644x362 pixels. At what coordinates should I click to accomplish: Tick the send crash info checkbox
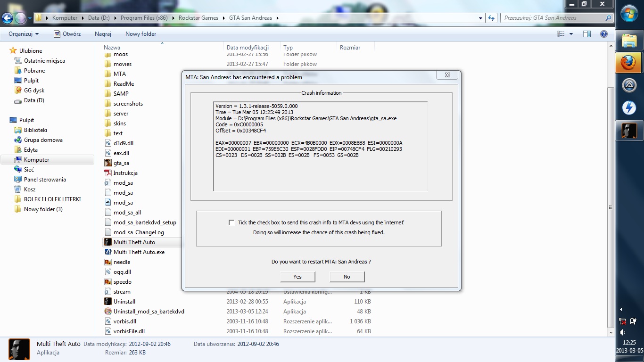pyautogui.click(x=231, y=222)
